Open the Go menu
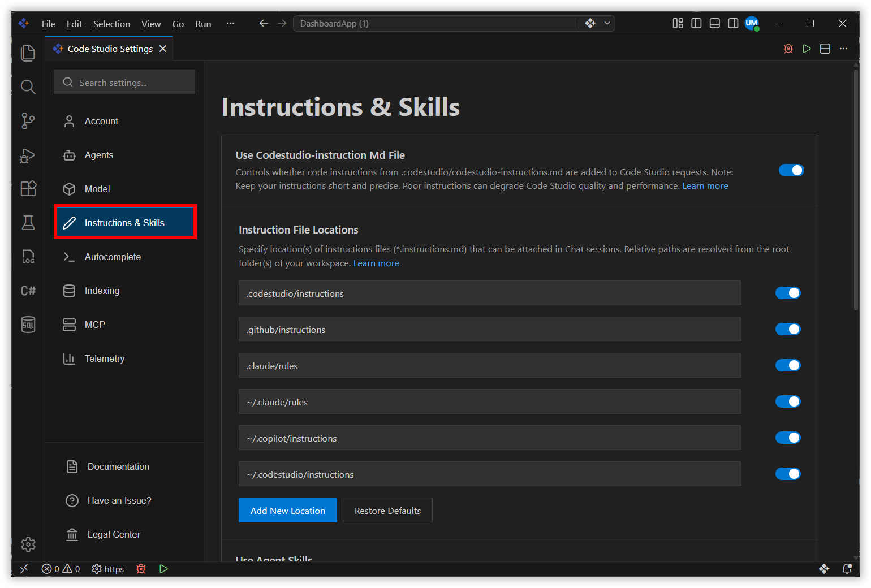This screenshot has width=871, height=588. [178, 24]
